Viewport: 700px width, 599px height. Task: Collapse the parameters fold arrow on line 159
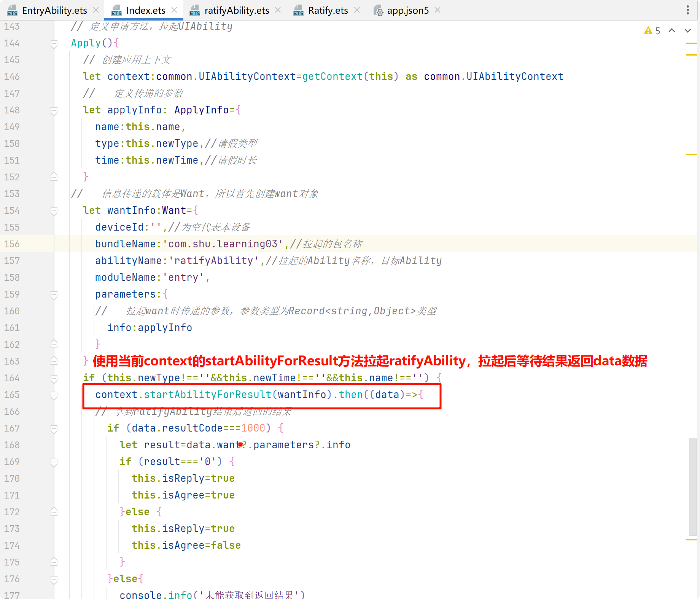click(54, 294)
